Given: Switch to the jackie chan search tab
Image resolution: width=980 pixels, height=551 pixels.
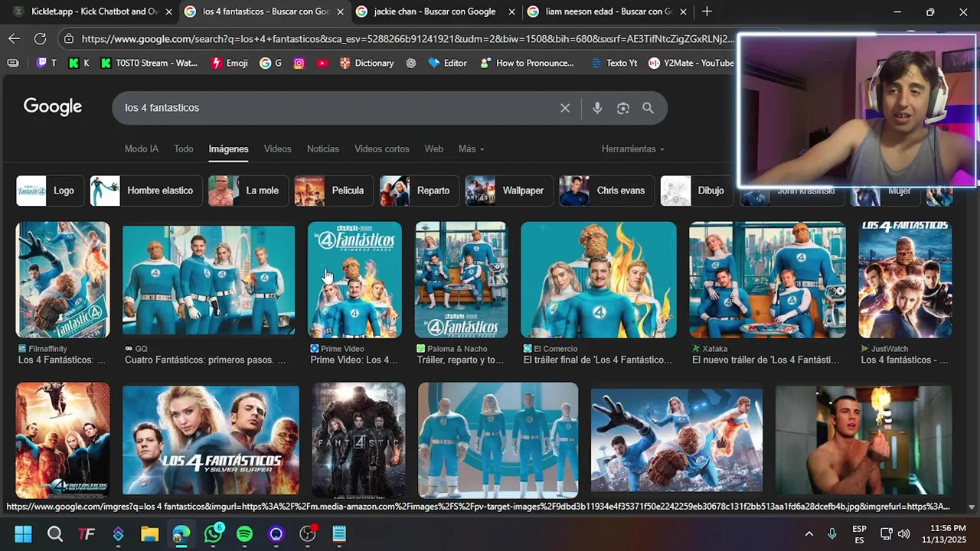Looking at the screenshot, I should tap(433, 11).
